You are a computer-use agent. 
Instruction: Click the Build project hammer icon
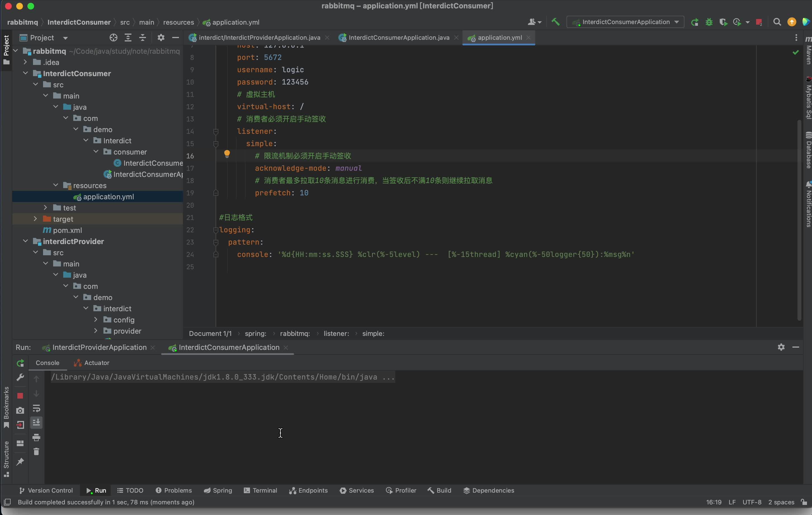(x=555, y=22)
